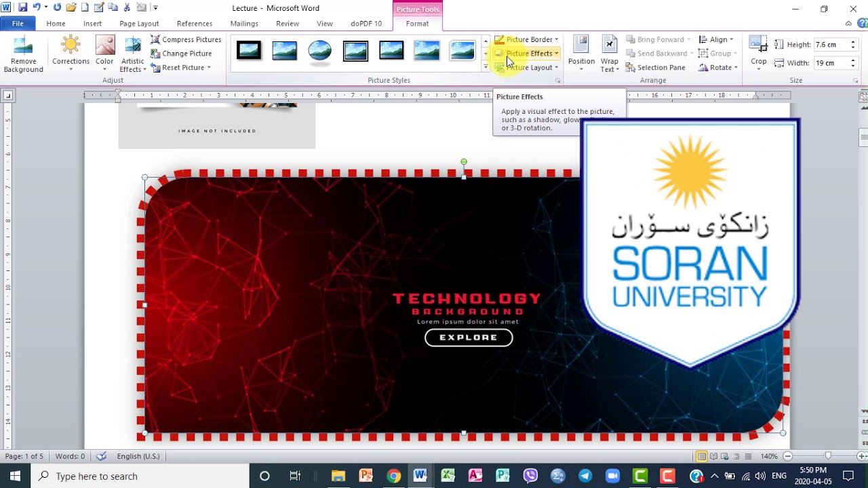Create a new blank document from toolbar
This screenshot has width=868, height=488.
85,8
